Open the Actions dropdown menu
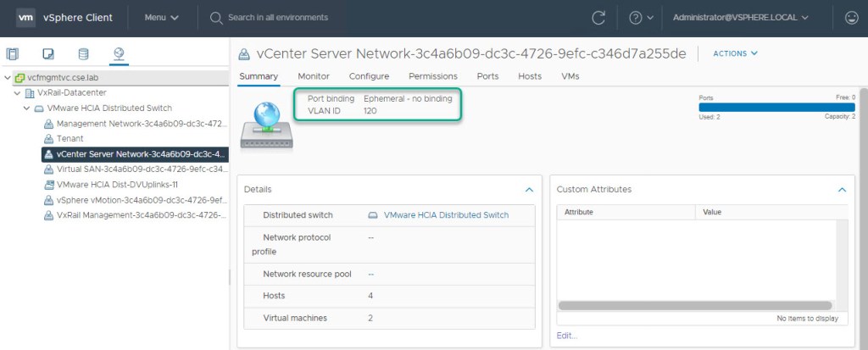The height and width of the screenshot is (350, 868). pos(735,53)
